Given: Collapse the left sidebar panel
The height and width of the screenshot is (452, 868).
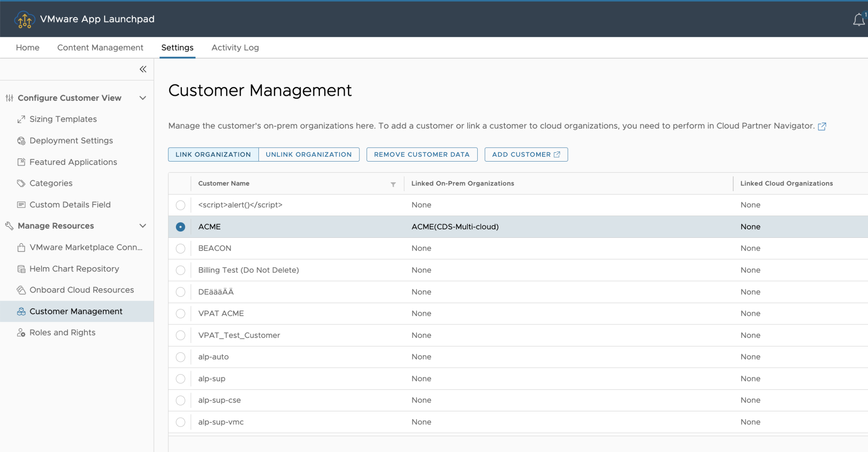Looking at the screenshot, I should (143, 69).
